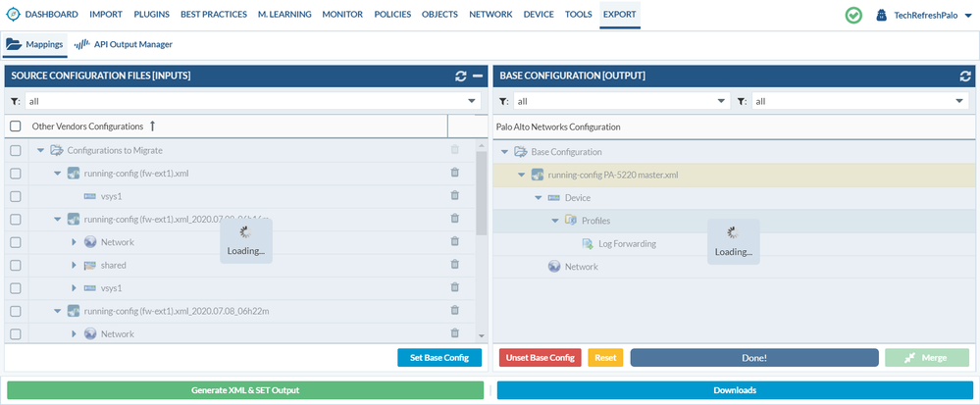980x405 pixels.
Task: Tick the Configurations to Migrate checkbox
Action: (x=15, y=150)
